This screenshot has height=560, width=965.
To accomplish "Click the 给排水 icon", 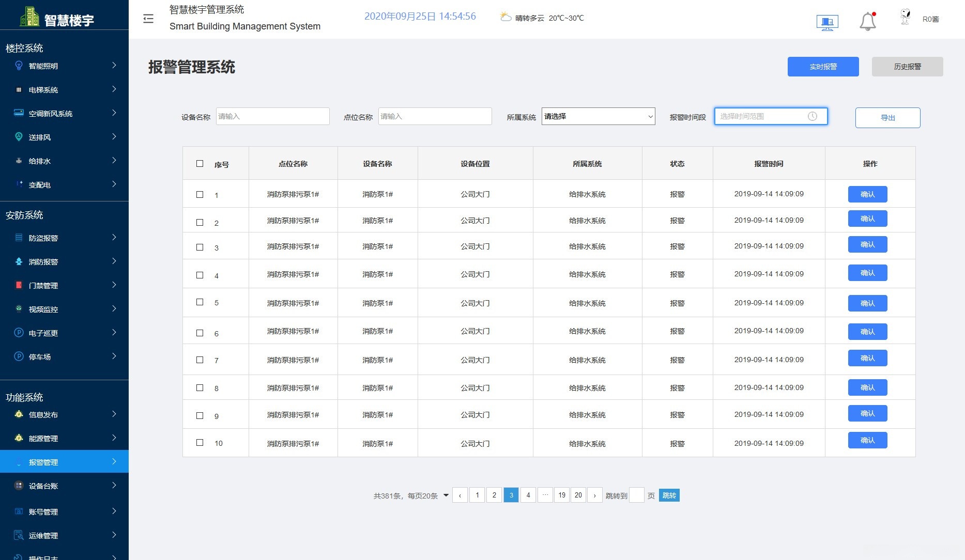I will tap(19, 161).
